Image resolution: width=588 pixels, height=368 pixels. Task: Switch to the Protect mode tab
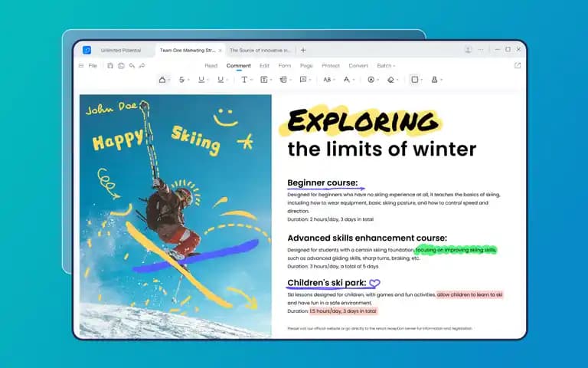coord(331,66)
